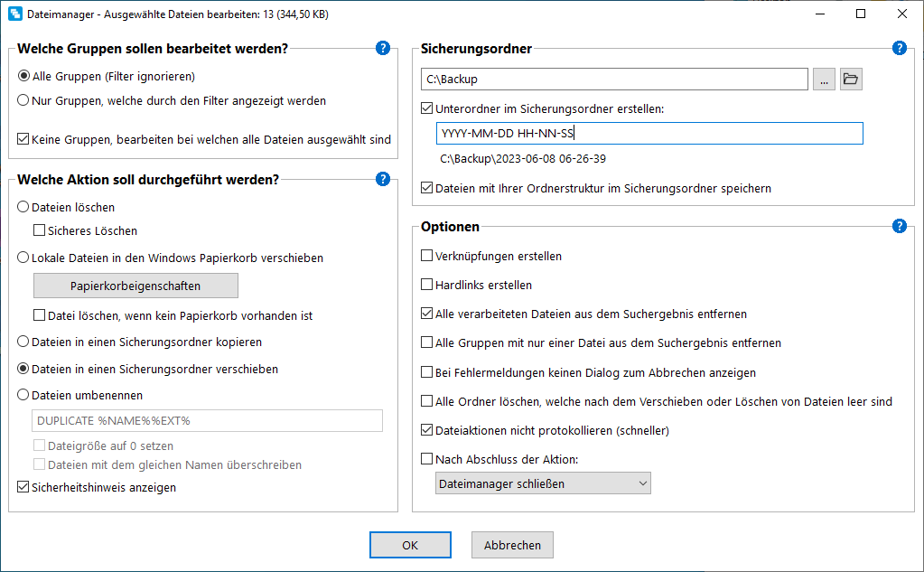Click the 'Abbrechen' button
Screen dimensions: 924x572
point(512,545)
